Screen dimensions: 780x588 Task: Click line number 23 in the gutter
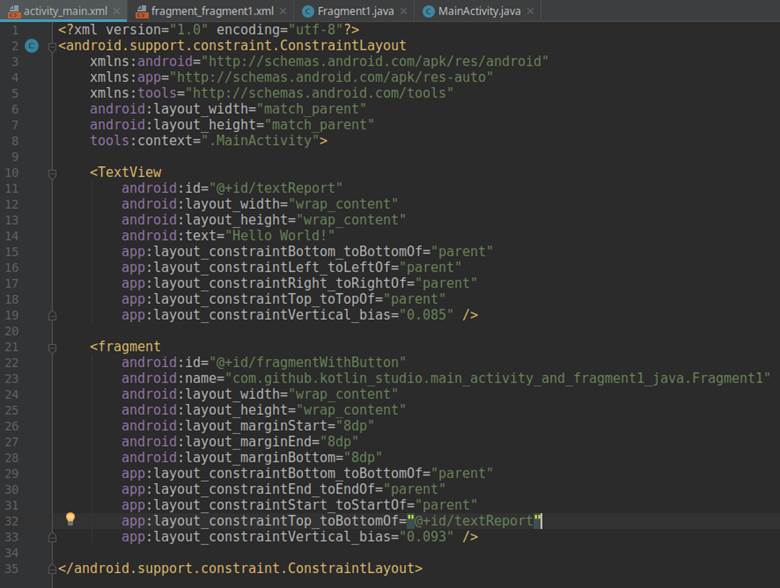click(x=11, y=379)
